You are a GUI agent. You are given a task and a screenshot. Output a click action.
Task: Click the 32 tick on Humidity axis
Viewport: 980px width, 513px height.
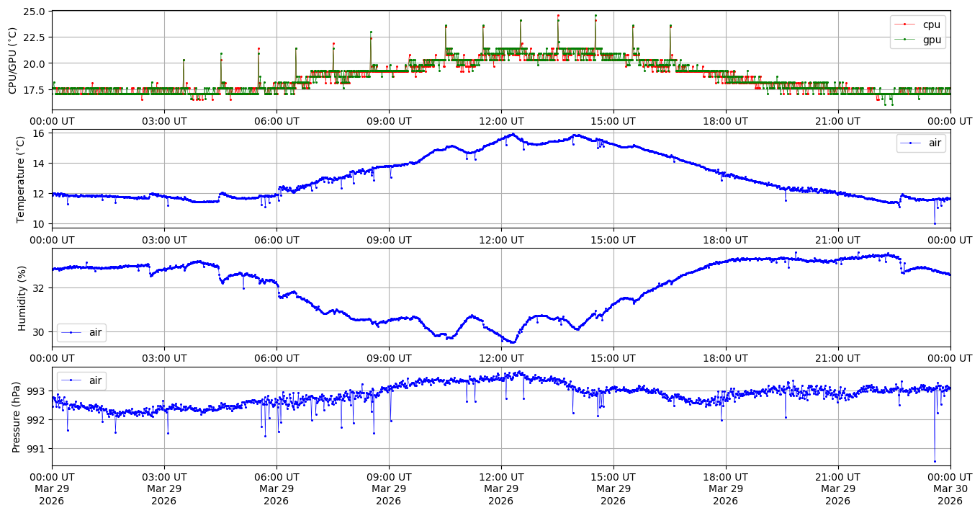[x=39, y=288]
